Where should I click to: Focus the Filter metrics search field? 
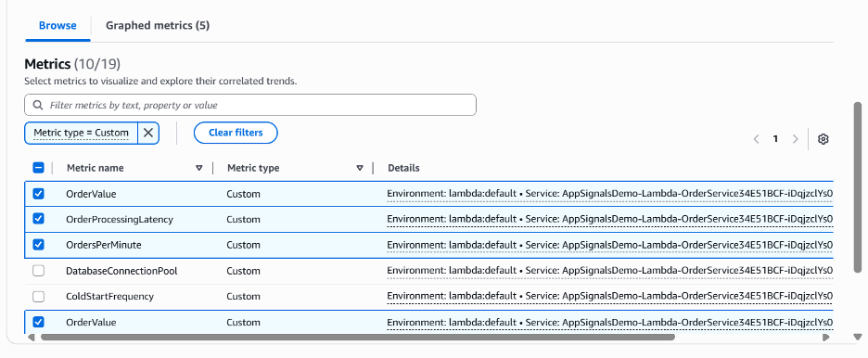click(250, 105)
